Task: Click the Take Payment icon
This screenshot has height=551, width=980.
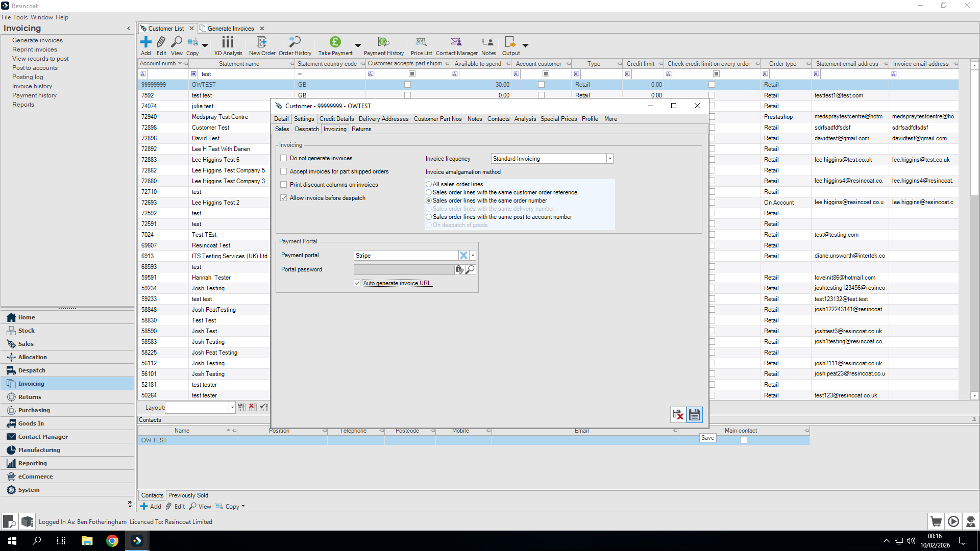Action: tap(335, 45)
